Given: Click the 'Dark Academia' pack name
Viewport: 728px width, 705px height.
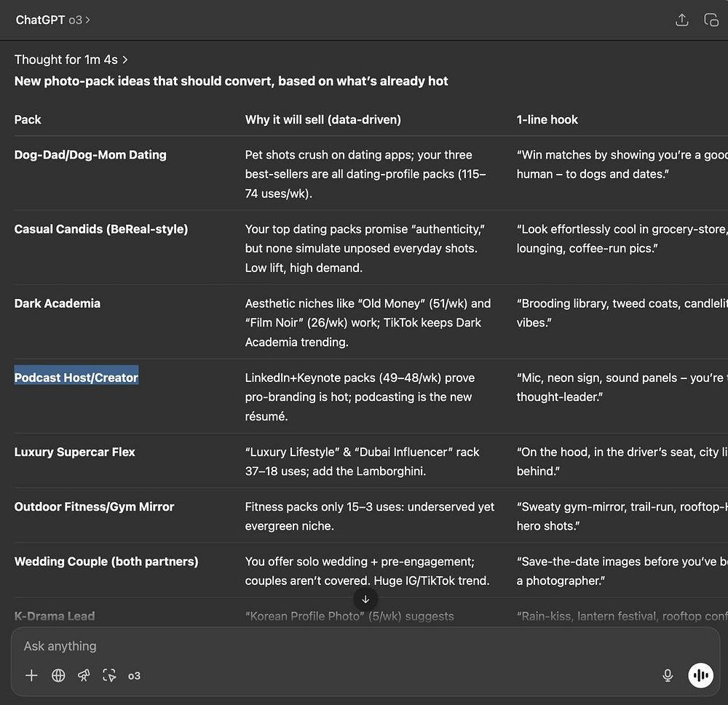Looking at the screenshot, I should click(x=57, y=303).
